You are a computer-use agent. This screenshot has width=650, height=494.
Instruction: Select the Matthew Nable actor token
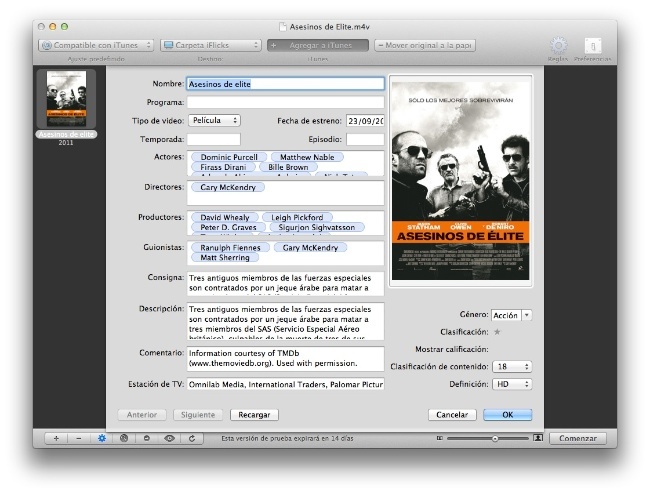(307, 157)
